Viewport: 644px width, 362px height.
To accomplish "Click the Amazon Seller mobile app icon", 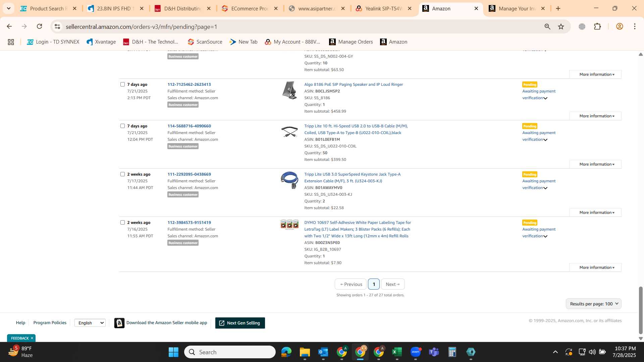I will coord(119,323).
